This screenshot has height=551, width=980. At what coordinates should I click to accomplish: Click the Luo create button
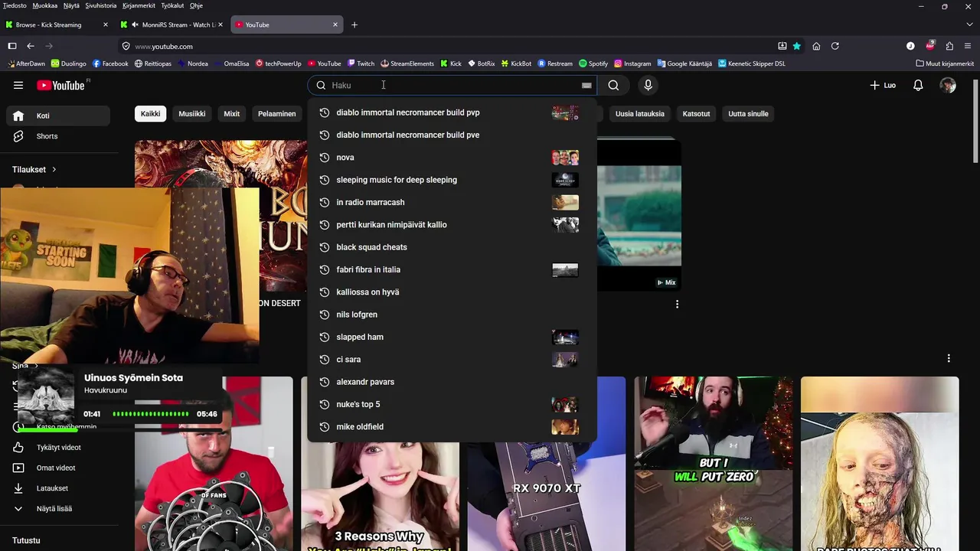pyautogui.click(x=883, y=86)
